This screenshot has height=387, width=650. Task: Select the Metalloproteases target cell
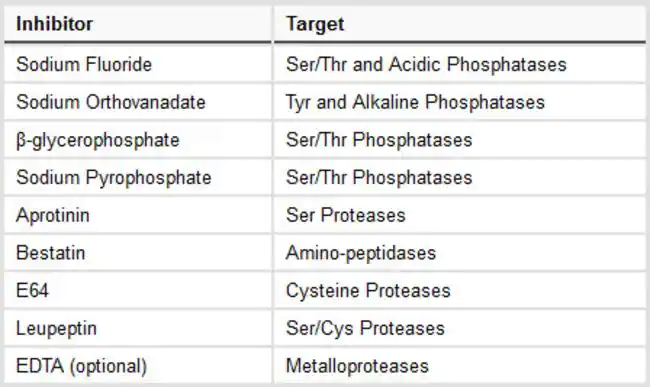[460, 366]
